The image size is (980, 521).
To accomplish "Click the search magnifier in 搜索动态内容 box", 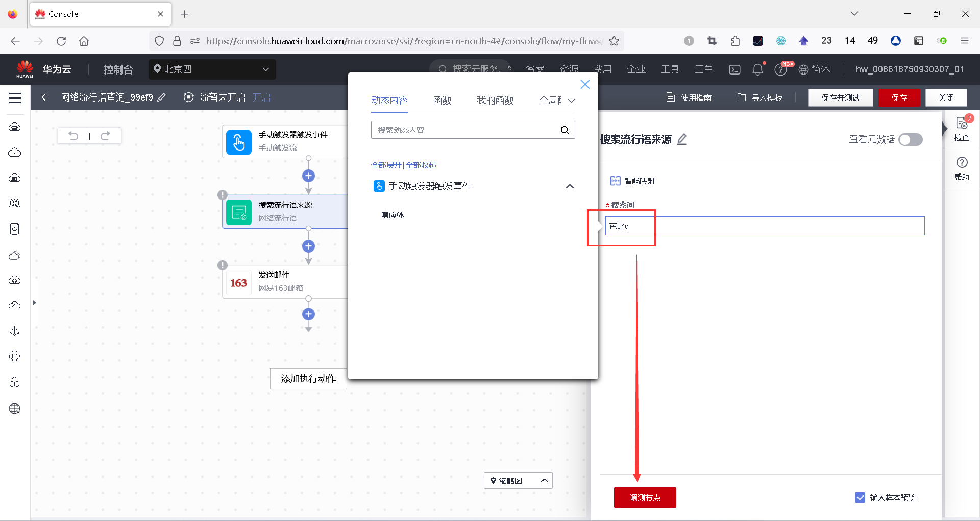I will tap(565, 130).
